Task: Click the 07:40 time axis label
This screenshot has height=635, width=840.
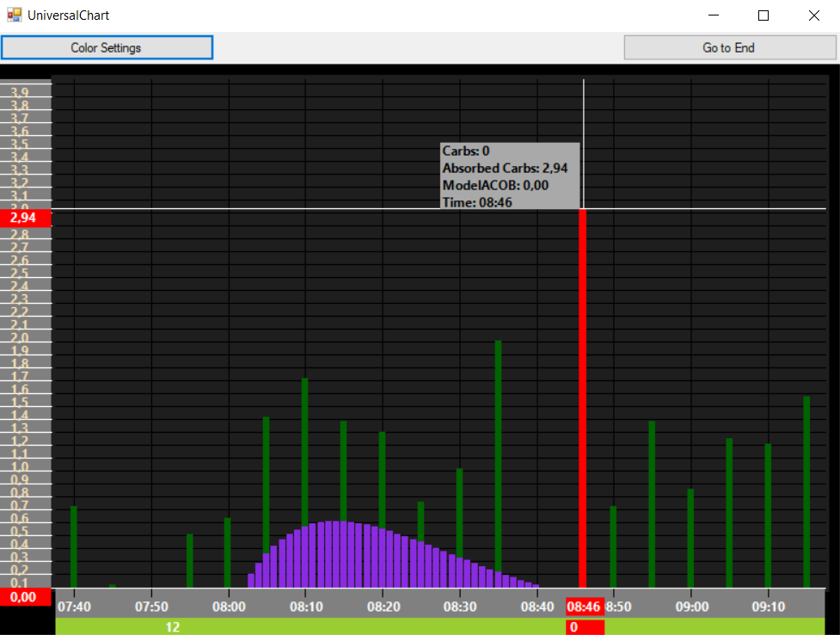Action: (x=75, y=607)
